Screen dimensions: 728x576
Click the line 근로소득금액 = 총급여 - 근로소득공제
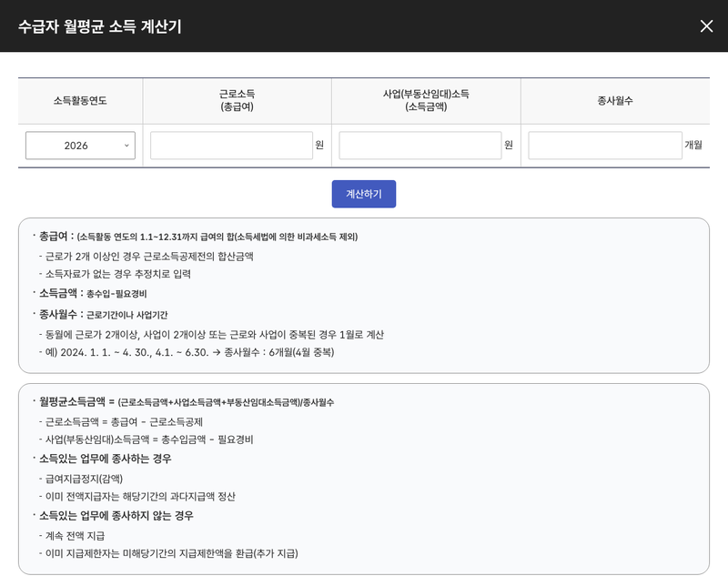pos(121,422)
